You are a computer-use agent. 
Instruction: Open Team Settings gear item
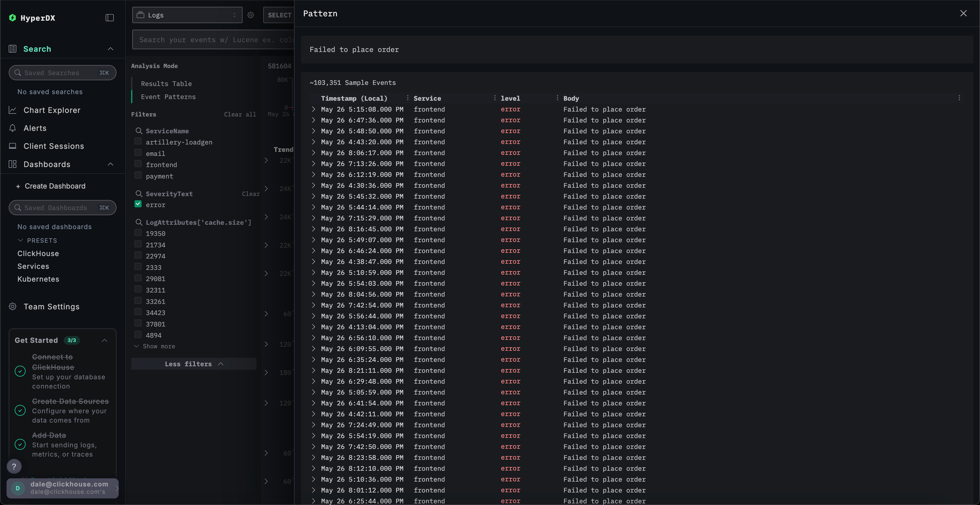[x=51, y=306]
